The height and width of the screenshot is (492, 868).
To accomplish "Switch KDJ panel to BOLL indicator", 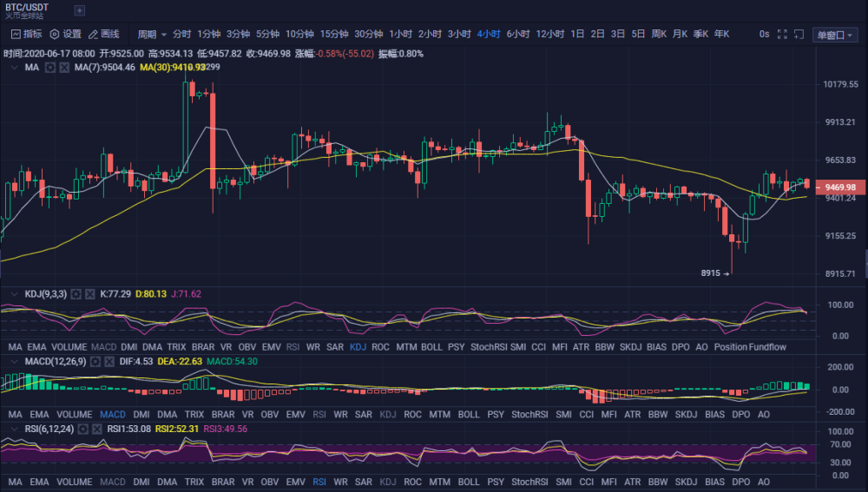I will pyautogui.click(x=431, y=347).
